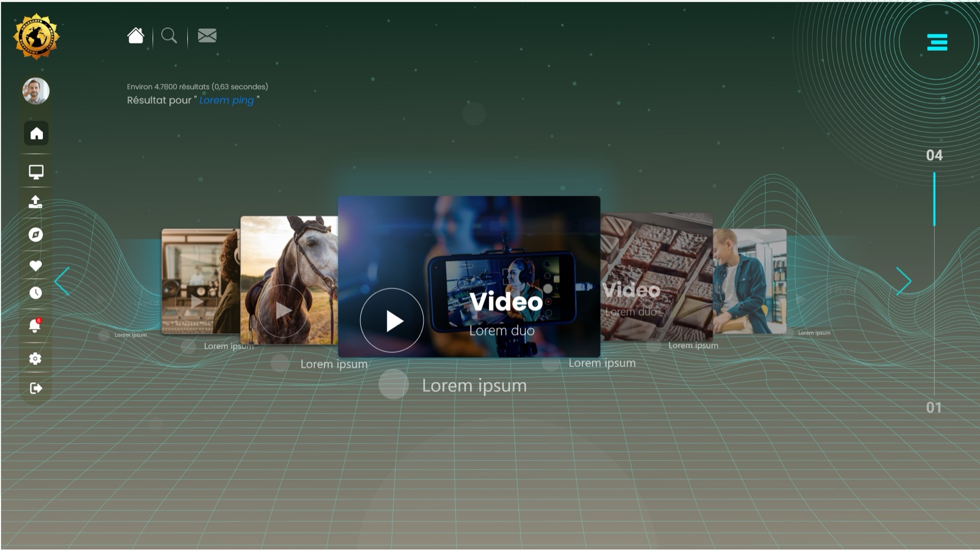This screenshot has height=551, width=980.
Task: Return home via the top toolbar house icon
Action: (x=136, y=35)
